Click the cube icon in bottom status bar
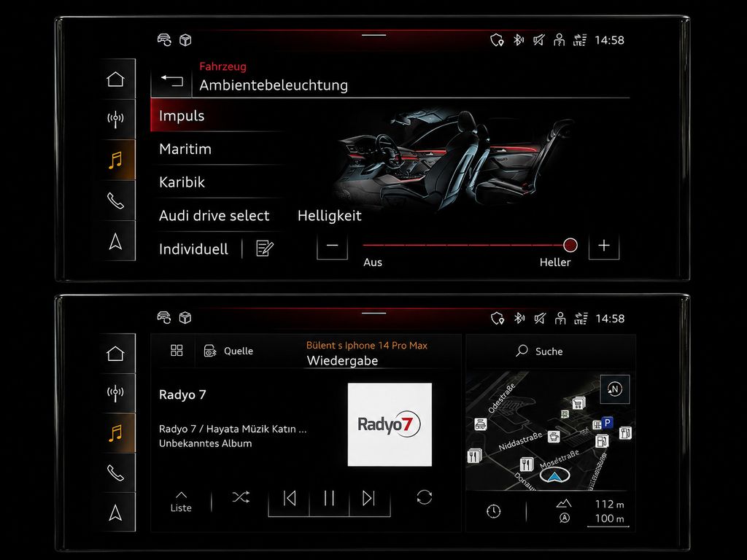Image resolution: width=747 pixels, height=560 pixels. coord(185,318)
